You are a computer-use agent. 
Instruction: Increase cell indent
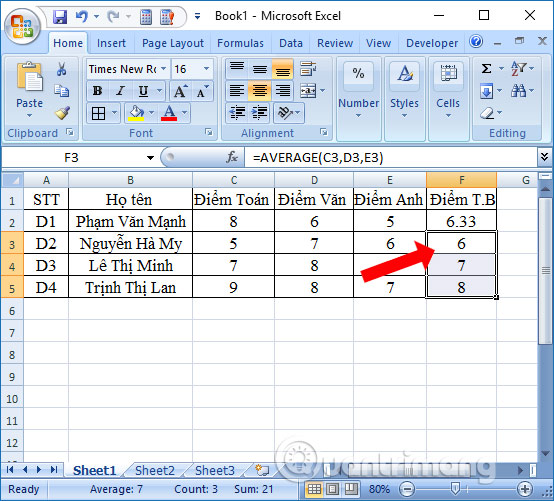coord(259,113)
